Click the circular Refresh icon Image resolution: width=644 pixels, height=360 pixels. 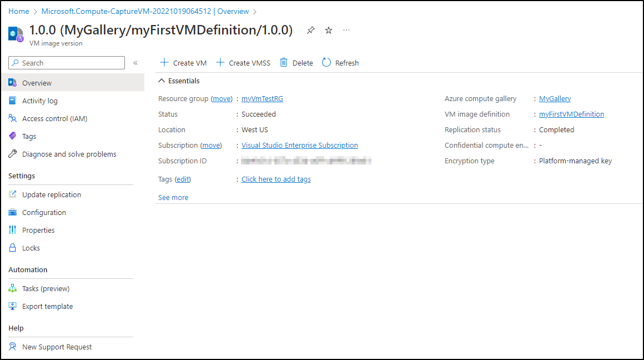point(326,62)
